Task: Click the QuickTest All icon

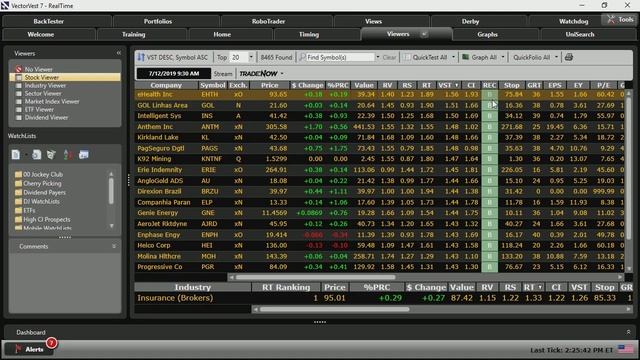Action: click(407, 58)
